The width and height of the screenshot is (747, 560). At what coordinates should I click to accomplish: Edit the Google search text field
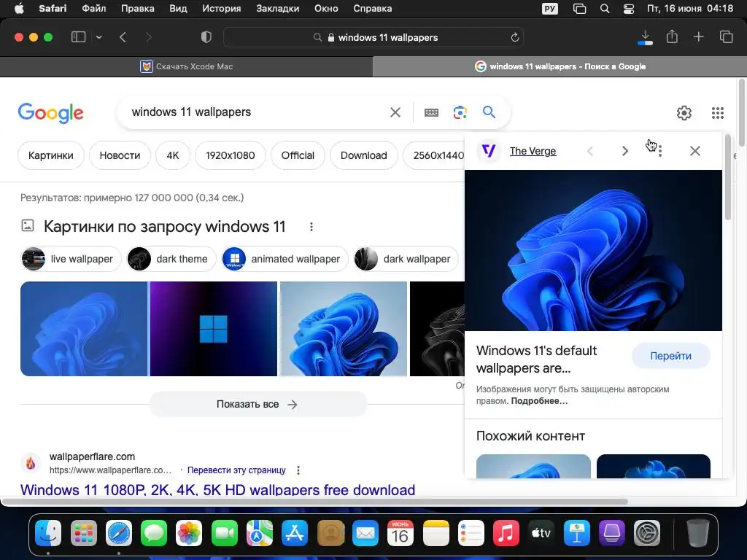click(x=258, y=112)
